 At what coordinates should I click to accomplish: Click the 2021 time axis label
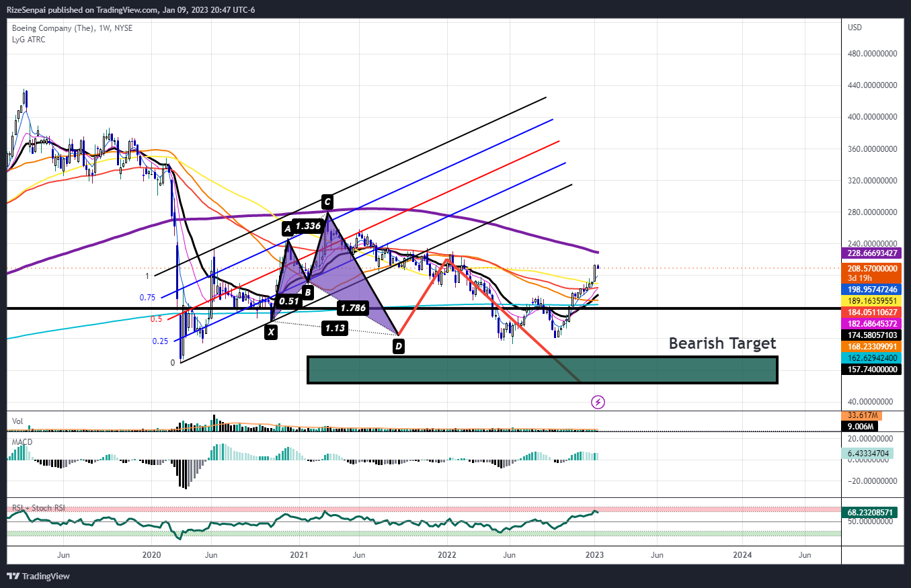coord(299,555)
